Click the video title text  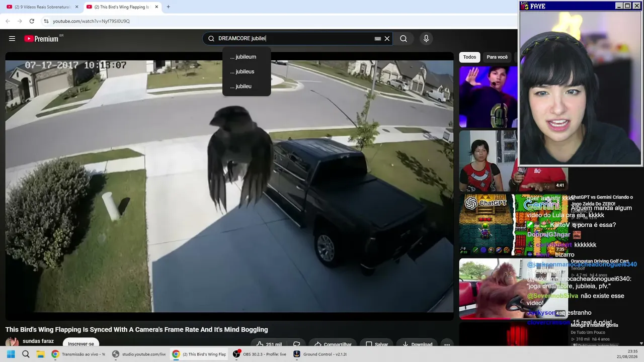[137, 330]
